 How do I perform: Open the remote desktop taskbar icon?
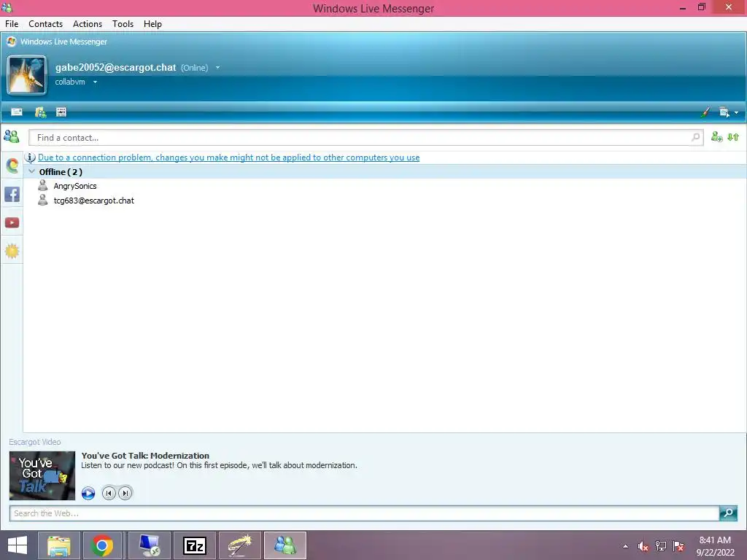tap(149, 545)
